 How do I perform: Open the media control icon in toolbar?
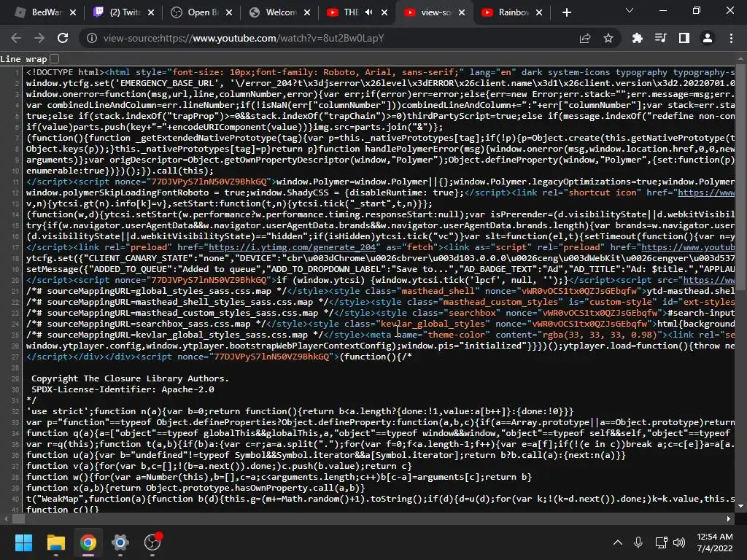661,38
